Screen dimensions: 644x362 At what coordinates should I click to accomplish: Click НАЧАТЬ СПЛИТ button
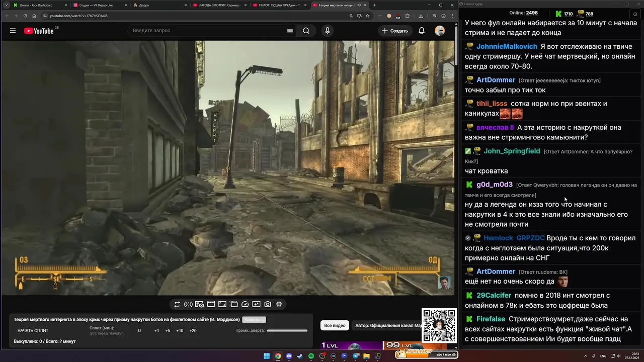33,331
